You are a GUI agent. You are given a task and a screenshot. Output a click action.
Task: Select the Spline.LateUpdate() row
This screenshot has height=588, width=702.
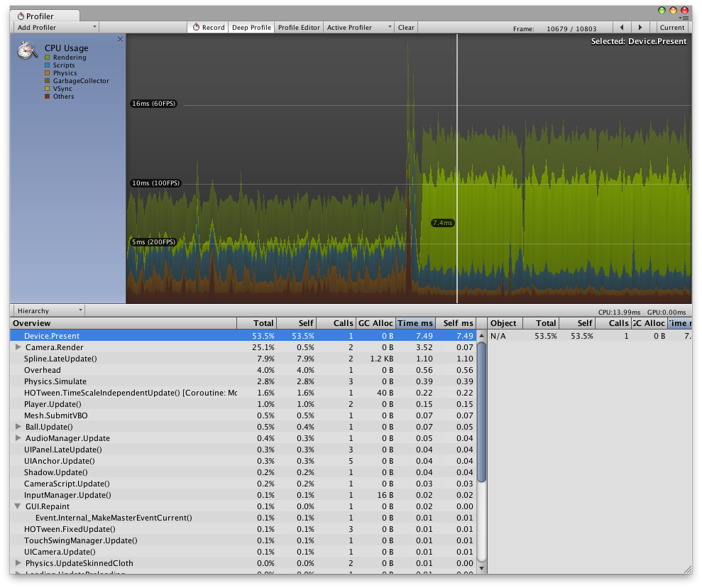[60, 359]
